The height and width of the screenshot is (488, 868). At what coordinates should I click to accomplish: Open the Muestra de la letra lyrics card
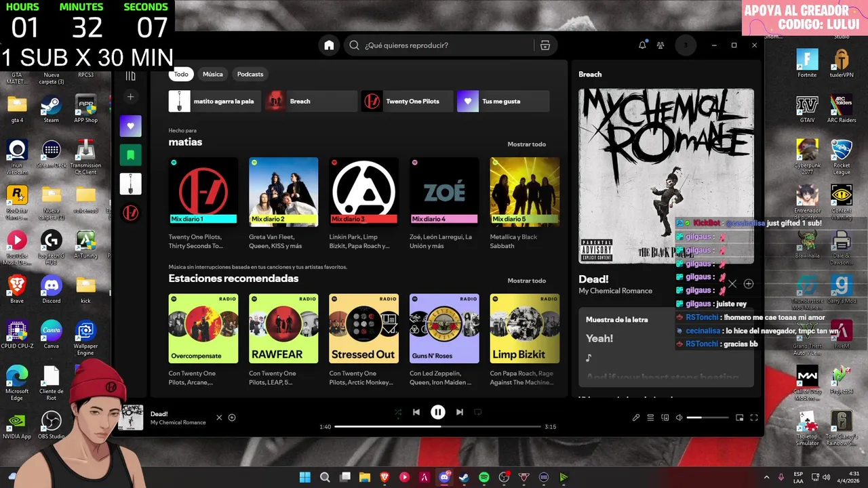(x=666, y=347)
